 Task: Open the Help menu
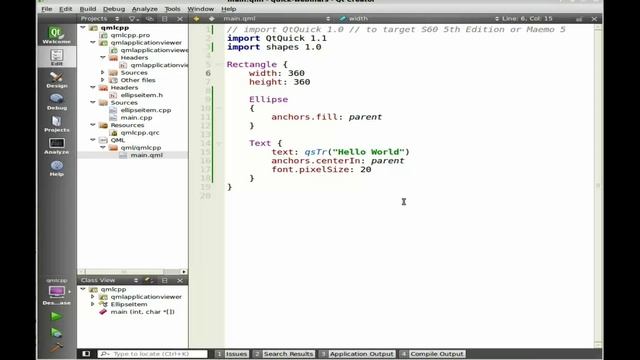click(x=229, y=9)
